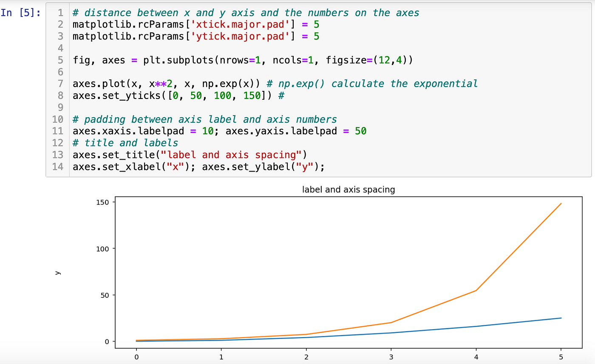Click the y-axis label 'y' on the plot

click(x=58, y=273)
